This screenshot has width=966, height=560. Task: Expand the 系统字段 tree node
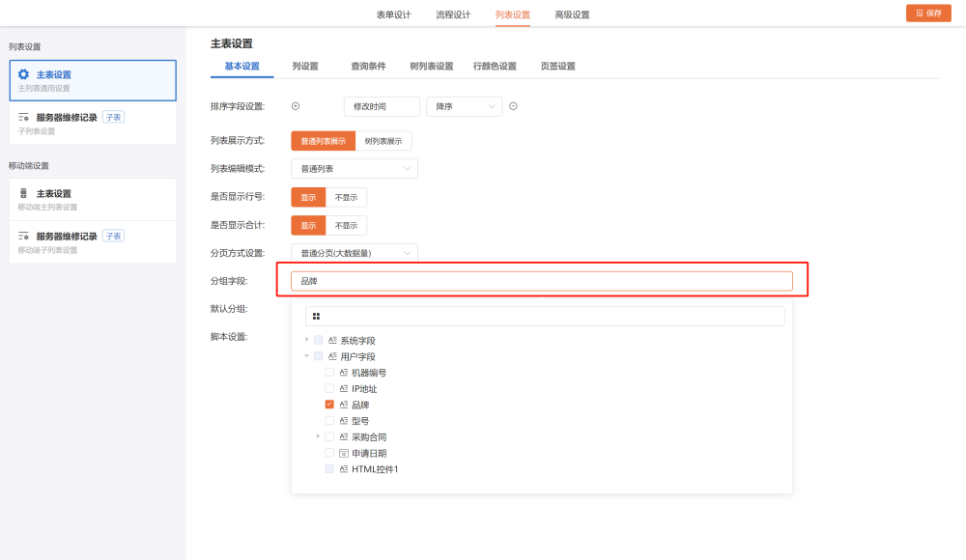307,340
